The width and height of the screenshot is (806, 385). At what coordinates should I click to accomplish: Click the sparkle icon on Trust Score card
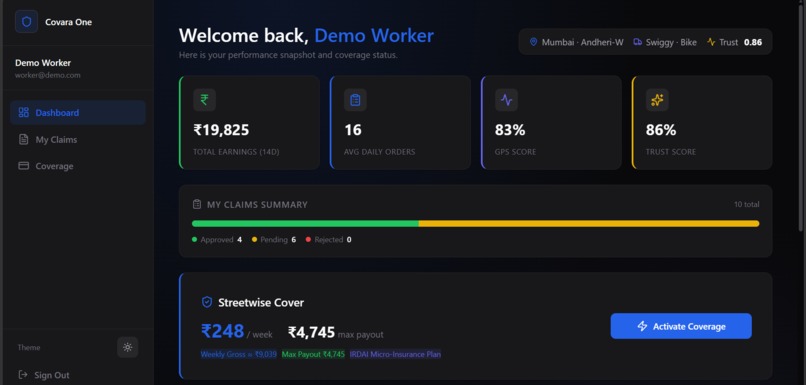click(x=657, y=100)
